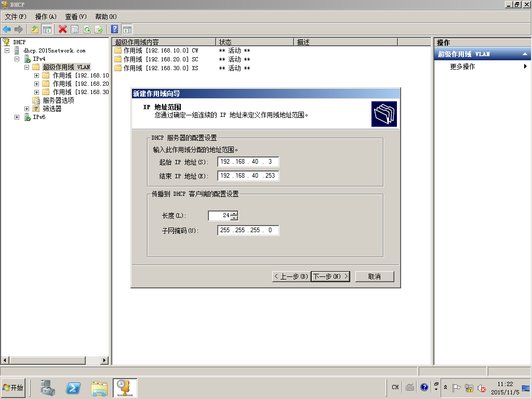Click 下一步(N) button in wizard
This screenshot has width=532, height=399.
[x=330, y=276]
